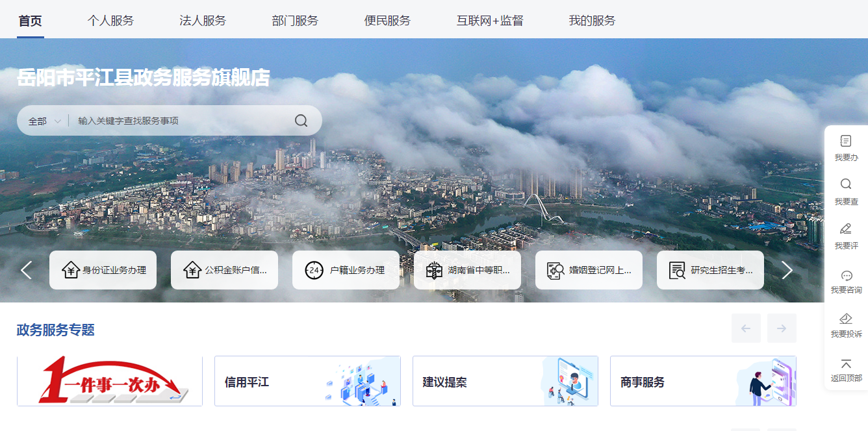The width and height of the screenshot is (868, 431).
Task: Switch to the 个人服务 tab
Action: tap(110, 21)
